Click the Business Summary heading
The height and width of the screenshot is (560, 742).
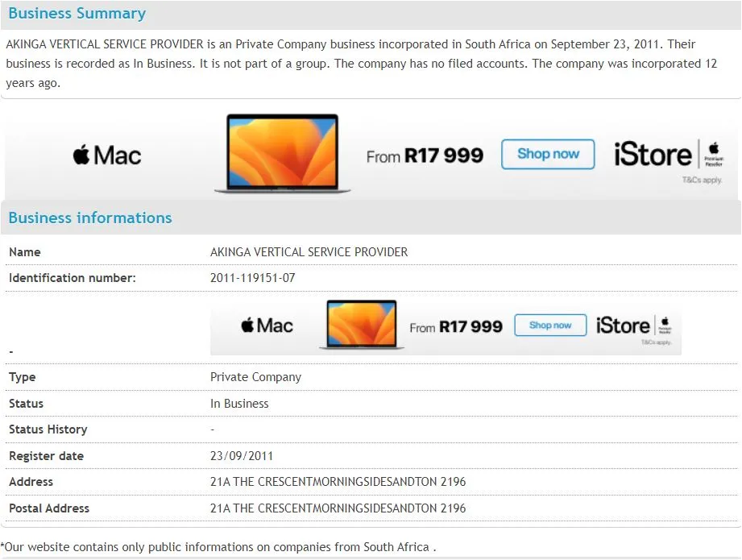(77, 13)
